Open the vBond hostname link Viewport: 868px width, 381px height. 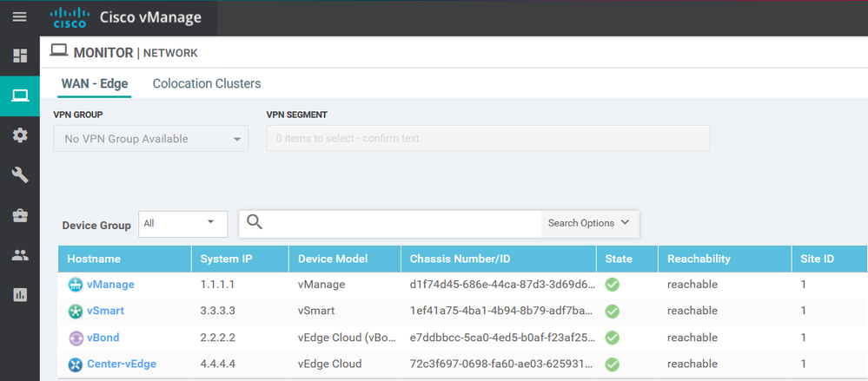click(103, 338)
